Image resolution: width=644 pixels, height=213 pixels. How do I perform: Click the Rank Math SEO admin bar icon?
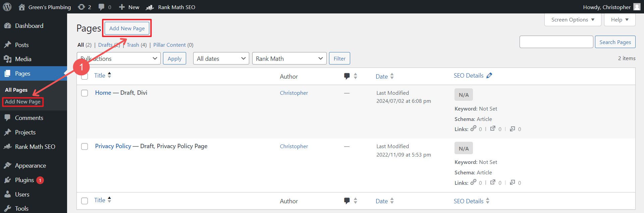150,7
